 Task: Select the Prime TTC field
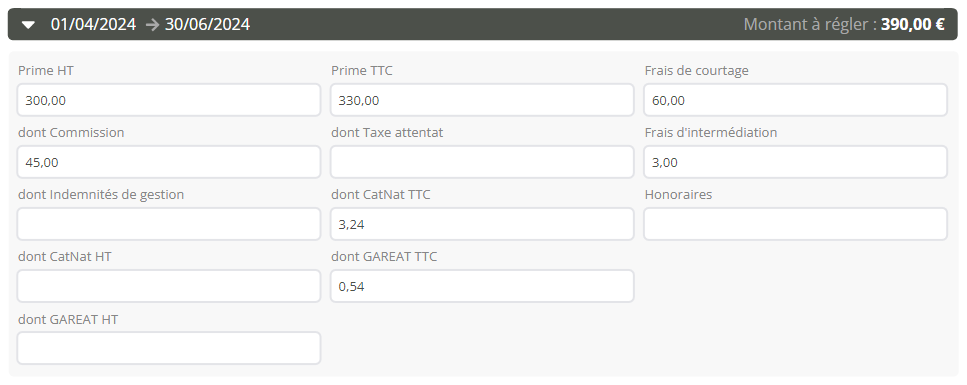click(x=482, y=100)
